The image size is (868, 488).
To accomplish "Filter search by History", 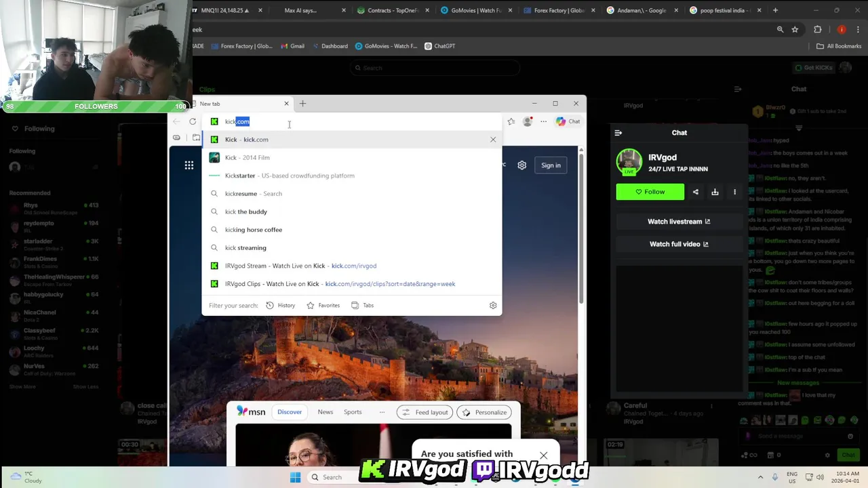I will 281,306.
